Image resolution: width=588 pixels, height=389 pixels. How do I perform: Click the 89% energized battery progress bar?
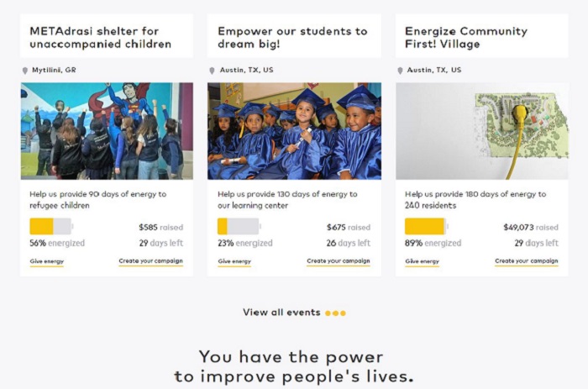(427, 227)
